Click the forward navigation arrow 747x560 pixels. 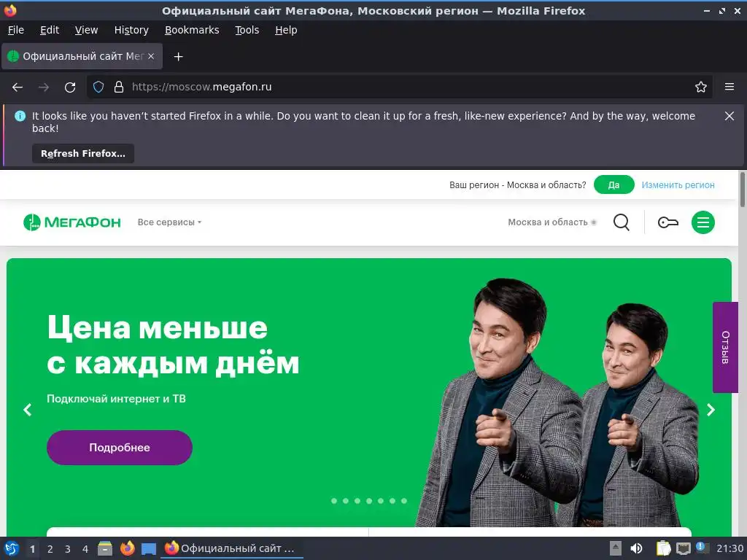coord(44,87)
